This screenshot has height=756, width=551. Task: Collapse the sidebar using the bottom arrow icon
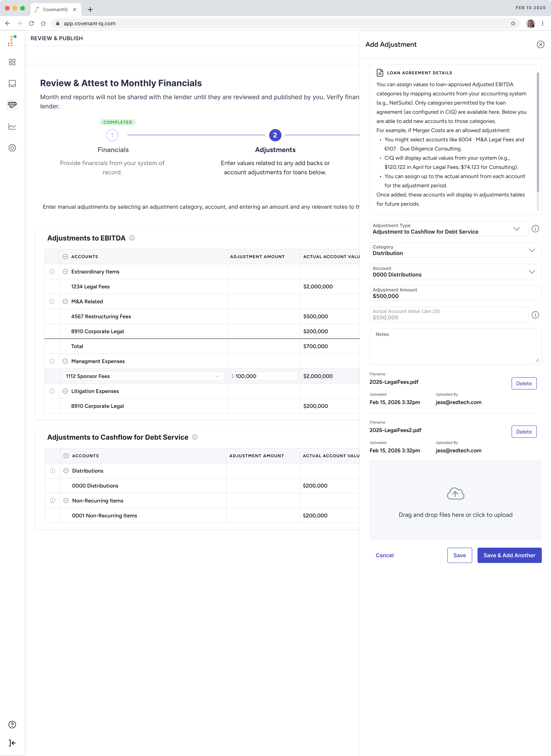click(12, 743)
